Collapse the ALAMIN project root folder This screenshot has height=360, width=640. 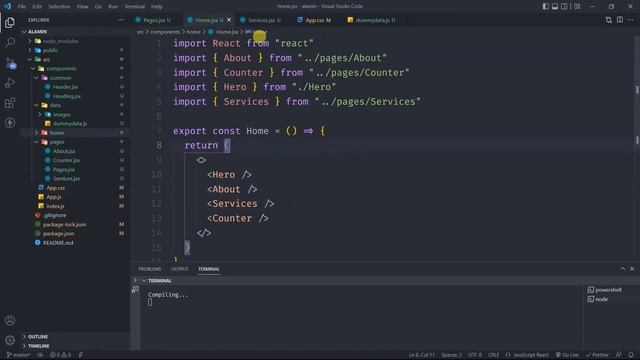(38, 31)
